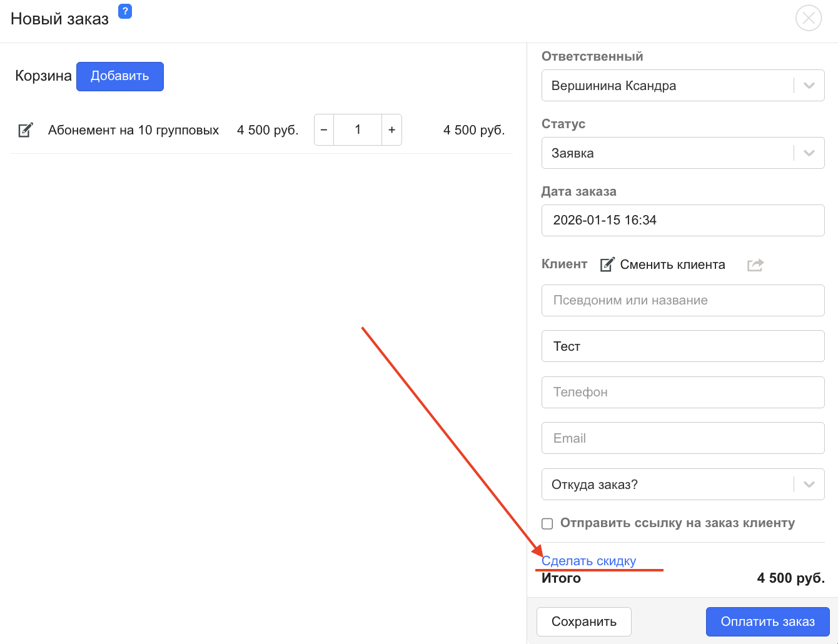Close the new order dialog
Screen dimensions: 838x644
[808, 18]
